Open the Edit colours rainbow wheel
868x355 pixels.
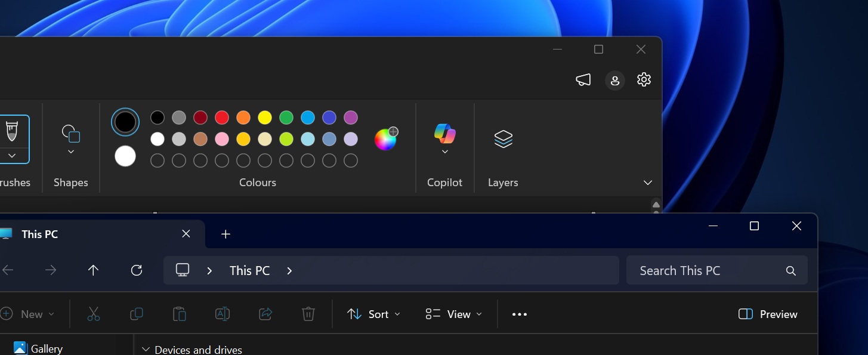point(385,139)
